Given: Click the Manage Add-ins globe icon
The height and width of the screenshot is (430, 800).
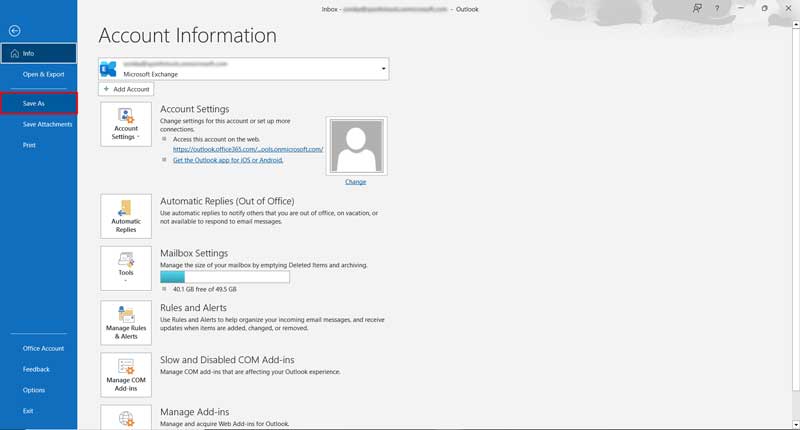Looking at the screenshot, I should [x=126, y=419].
